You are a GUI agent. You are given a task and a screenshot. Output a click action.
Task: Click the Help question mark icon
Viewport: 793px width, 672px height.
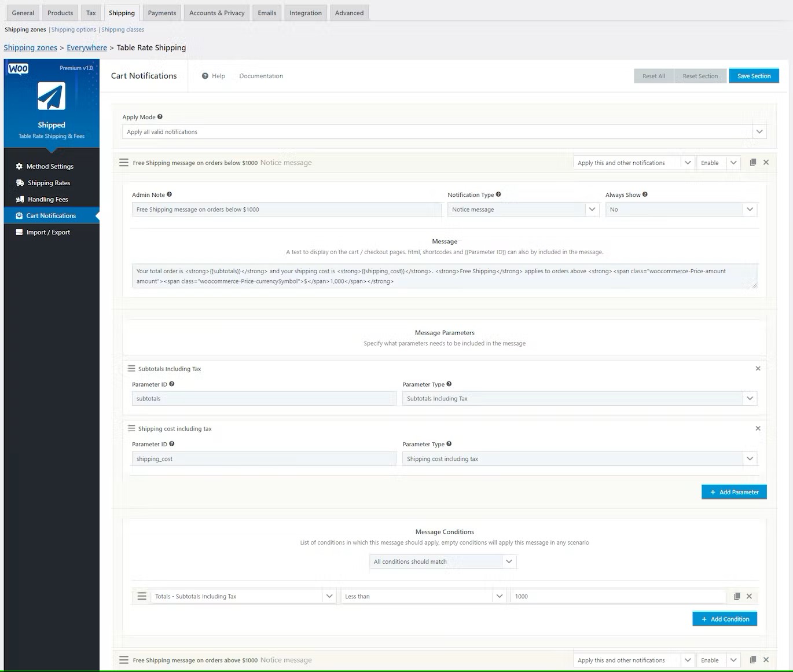tap(205, 76)
